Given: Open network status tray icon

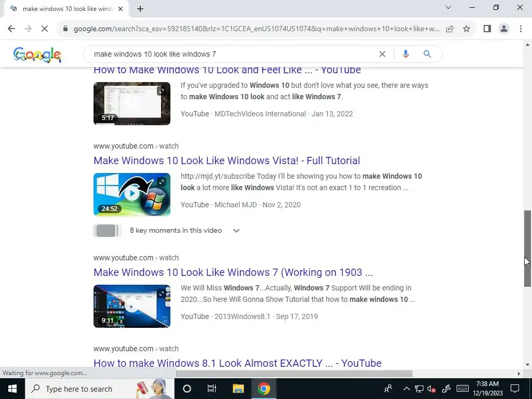Looking at the screenshot, I should [419, 389].
